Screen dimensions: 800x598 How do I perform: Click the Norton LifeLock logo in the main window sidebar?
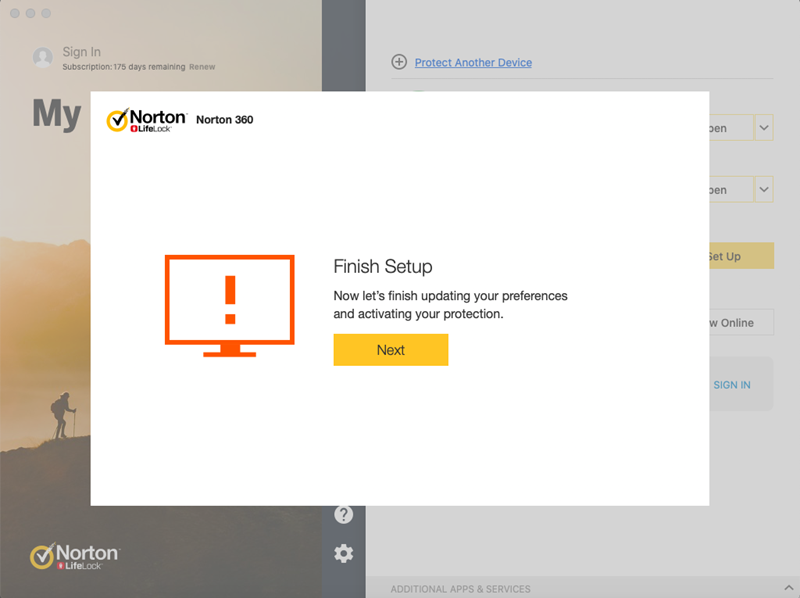pos(75,556)
